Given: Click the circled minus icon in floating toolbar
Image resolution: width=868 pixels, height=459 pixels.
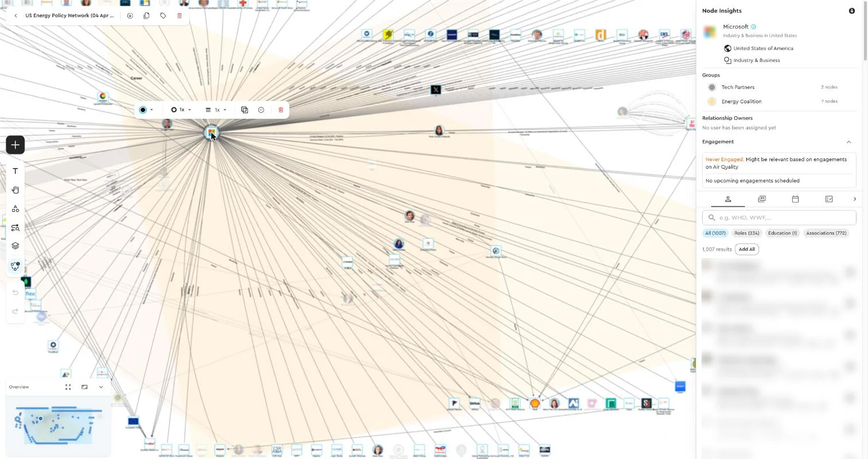Looking at the screenshot, I should pyautogui.click(x=261, y=110).
